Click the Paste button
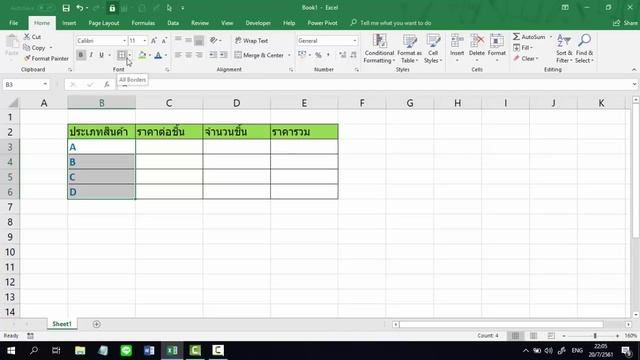 tap(12, 45)
